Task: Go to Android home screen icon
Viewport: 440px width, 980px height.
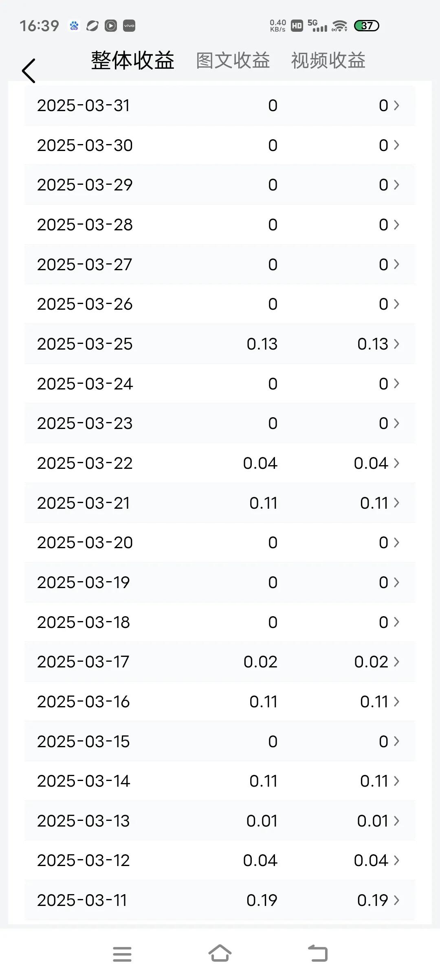Action: tap(220, 953)
